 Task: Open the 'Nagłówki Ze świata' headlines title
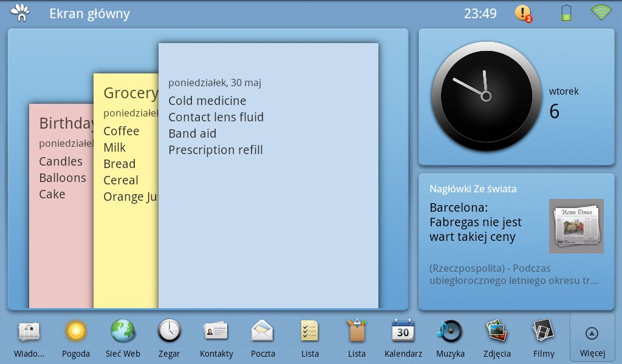473,189
